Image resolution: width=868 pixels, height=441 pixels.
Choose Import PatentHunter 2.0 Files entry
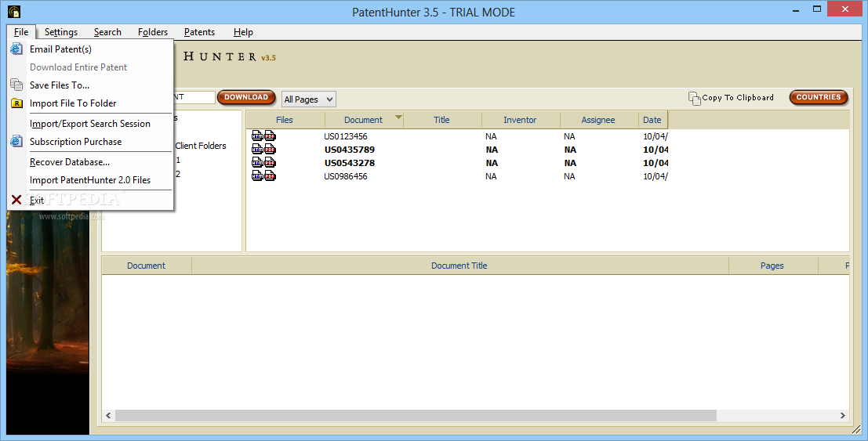pos(90,180)
